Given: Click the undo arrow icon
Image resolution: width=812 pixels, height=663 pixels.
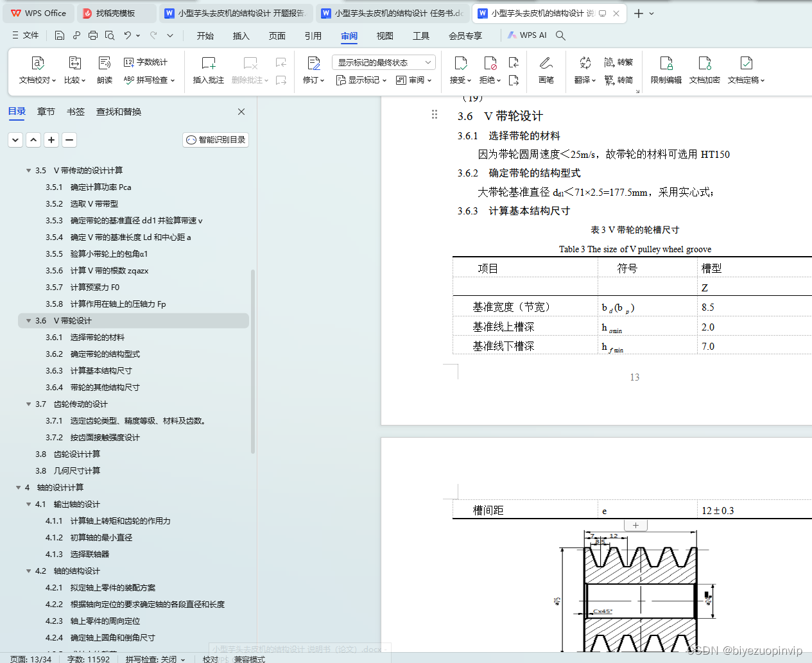Looking at the screenshot, I should point(128,35).
